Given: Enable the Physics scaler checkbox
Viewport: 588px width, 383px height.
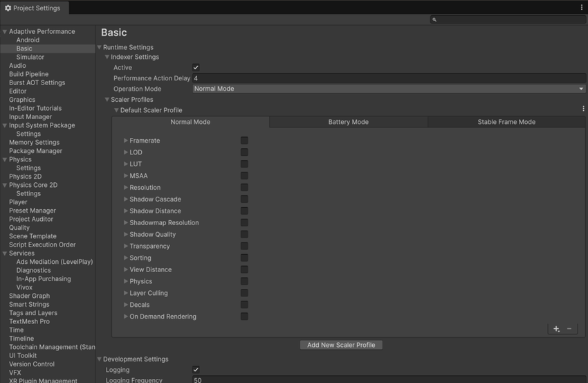Looking at the screenshot, I should click(x=244, y=281).
